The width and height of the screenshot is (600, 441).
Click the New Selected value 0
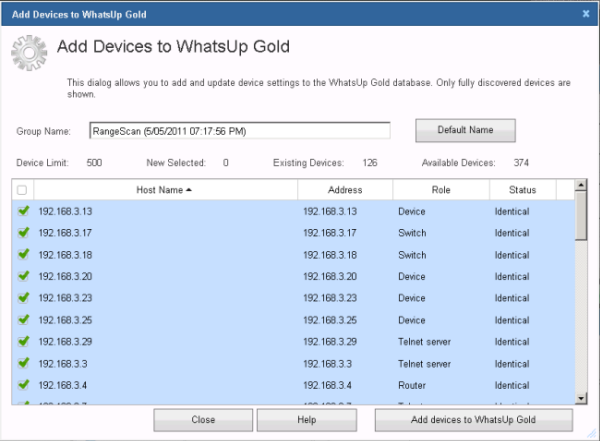tap(226, 163)
